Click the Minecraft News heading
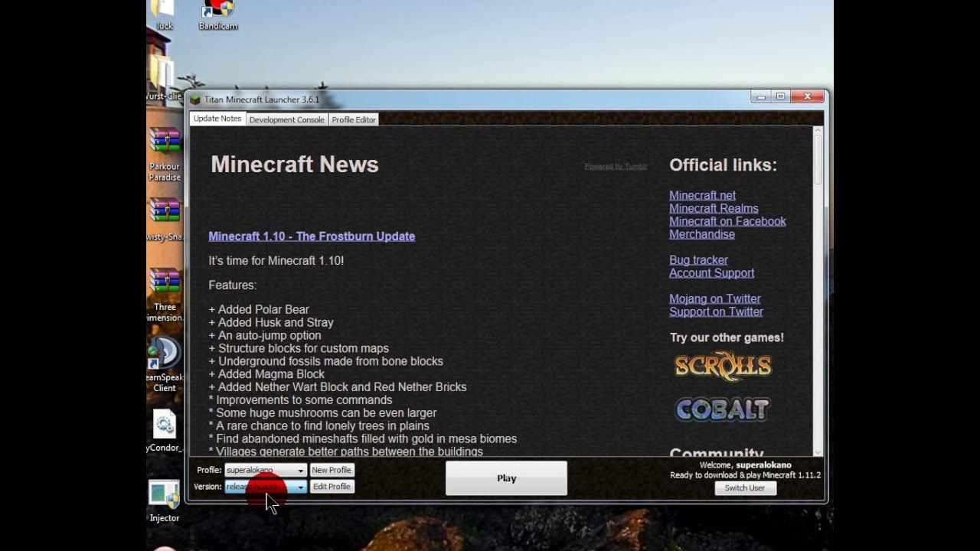The height and width of the screenshot is (551, 980). [295, 165]
